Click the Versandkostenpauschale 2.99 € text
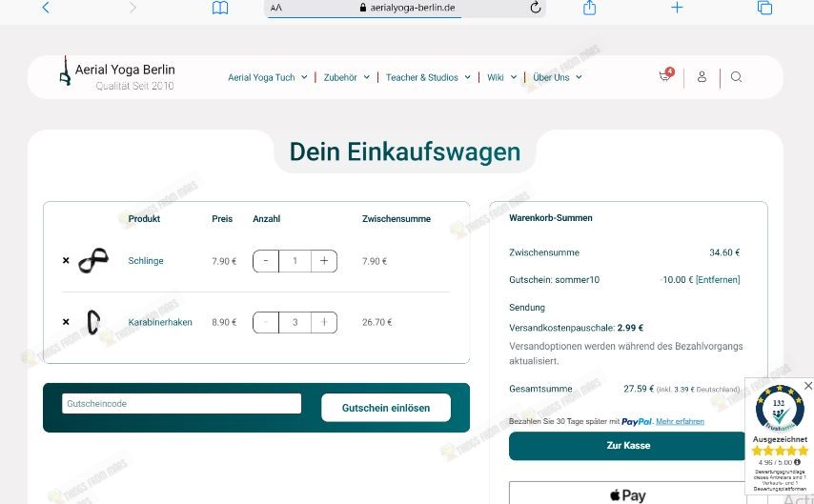The width and height of the screenshot is (814, 504). click(577, 328)
